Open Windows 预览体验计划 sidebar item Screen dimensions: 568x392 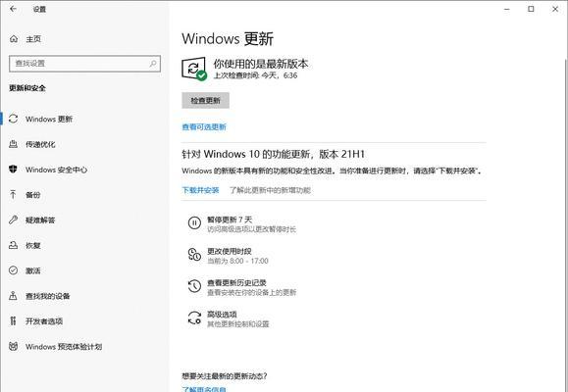64,346
